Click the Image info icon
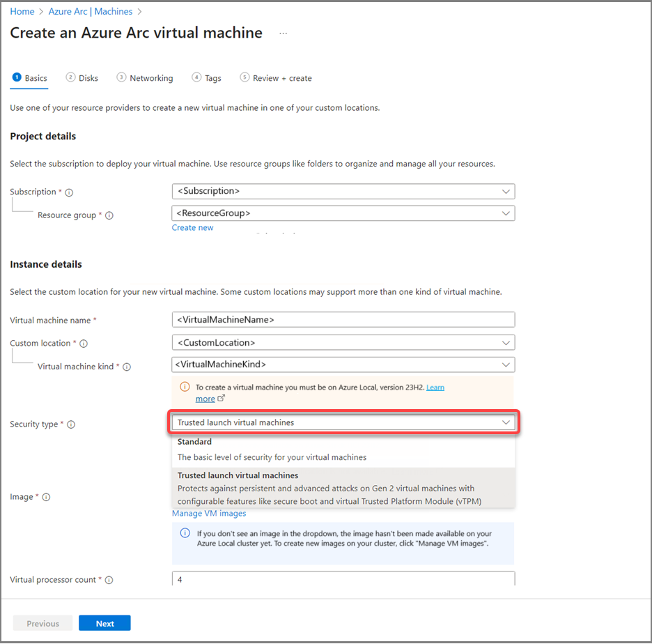 (46, 497)
